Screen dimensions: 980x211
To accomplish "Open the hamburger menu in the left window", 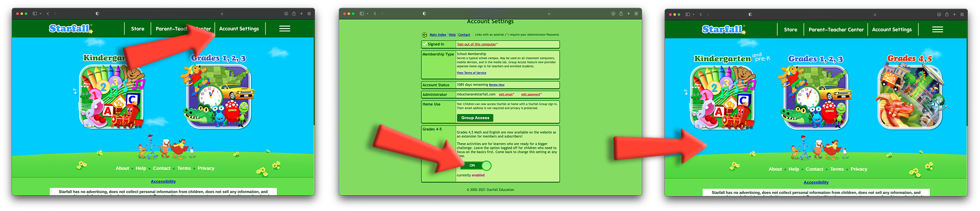I will pyautogui.click(x=284, y=29).
